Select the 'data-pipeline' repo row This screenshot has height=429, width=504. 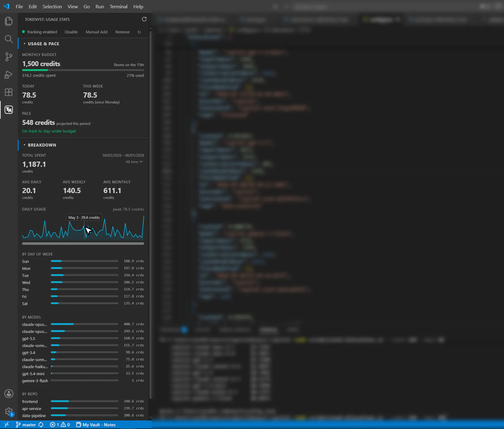83,416
